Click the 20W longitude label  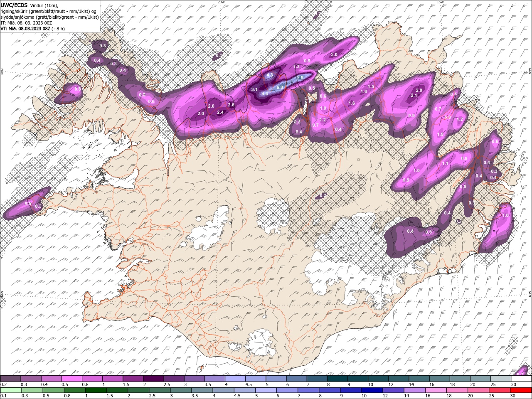coord(221,2)
